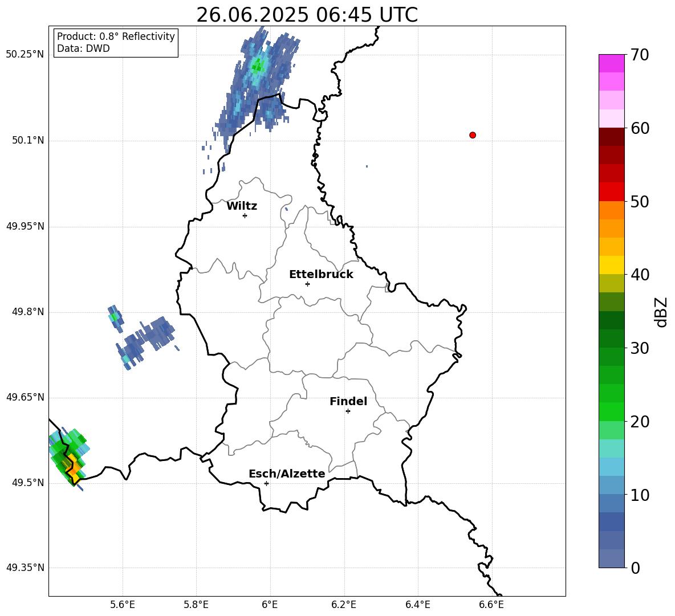675x616 pixels.
Task: Click the colorbar tick label 40
Action: tap(640, 275)
